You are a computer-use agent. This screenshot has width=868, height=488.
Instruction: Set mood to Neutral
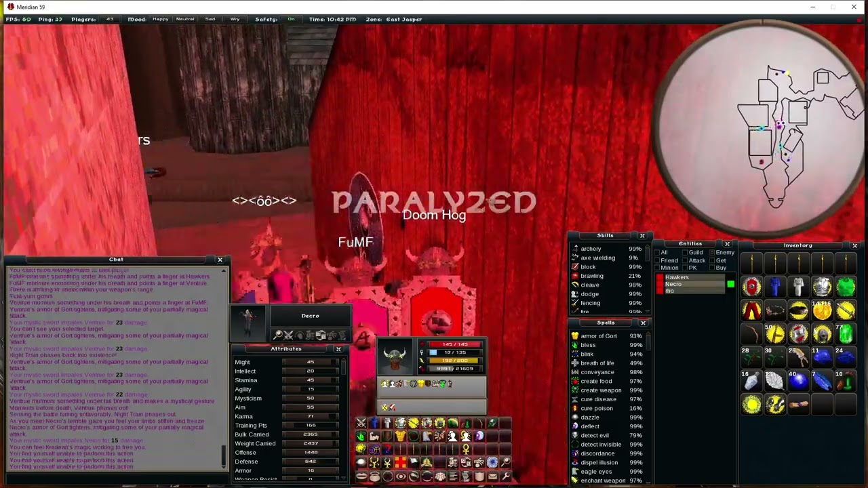click(185, 19)
